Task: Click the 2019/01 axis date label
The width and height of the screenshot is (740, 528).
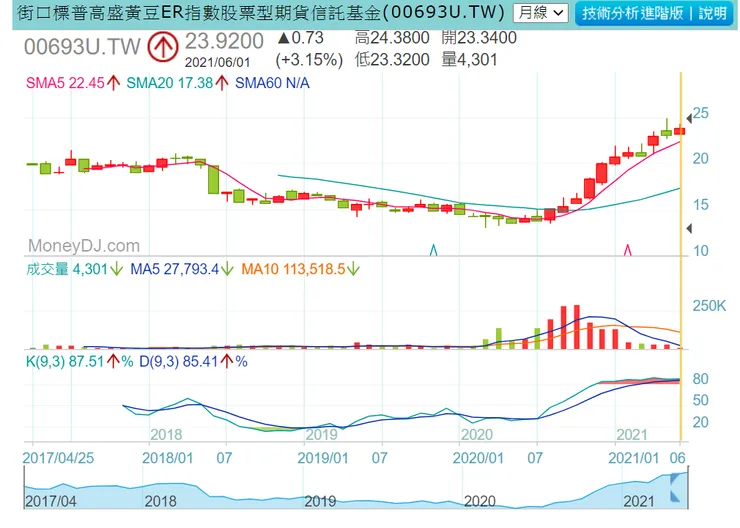Action: pyautogui.click(x=323, y=458)
